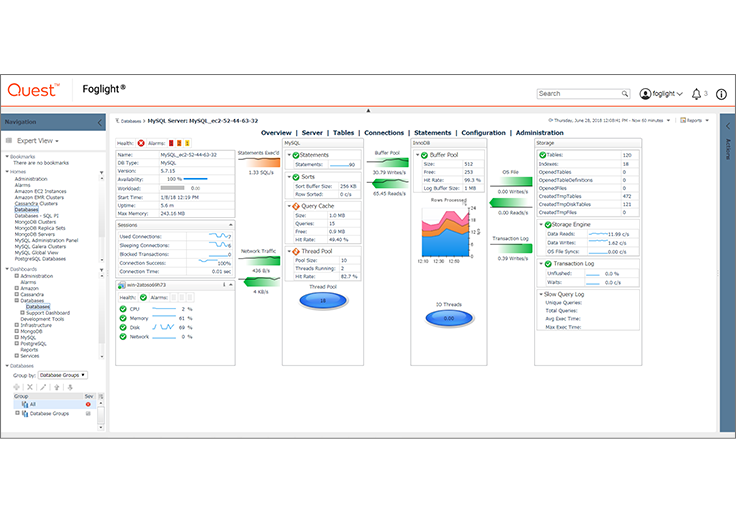Click the Thread Pool blue gauge

coord(323,300)
